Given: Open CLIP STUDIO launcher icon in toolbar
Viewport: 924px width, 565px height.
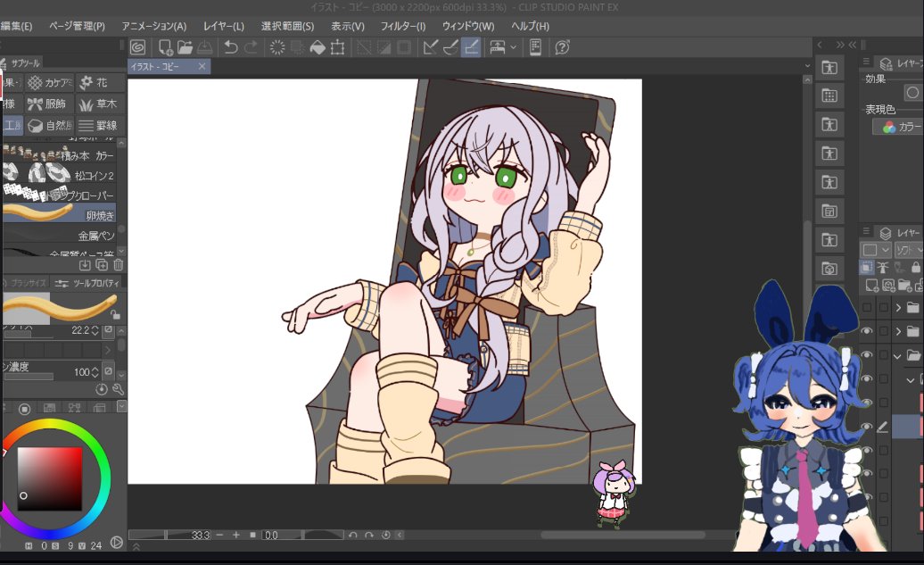Looking at the screenshot, I should tap(137, 47).
